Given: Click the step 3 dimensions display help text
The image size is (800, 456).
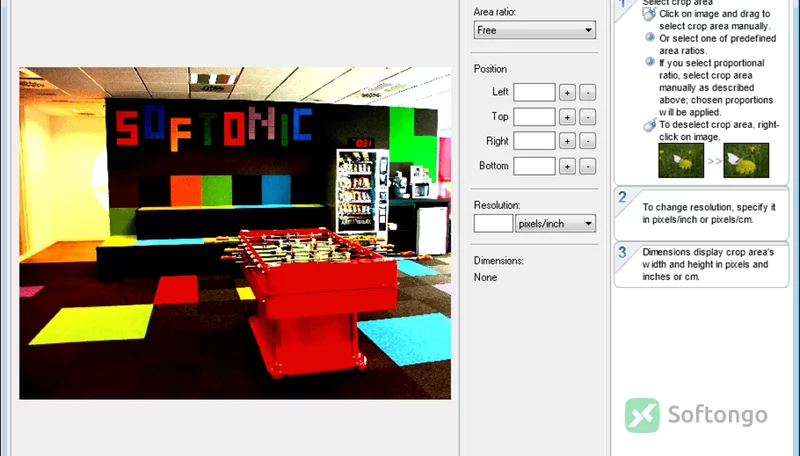Looking at the screenshot, I should click(708, 264).
